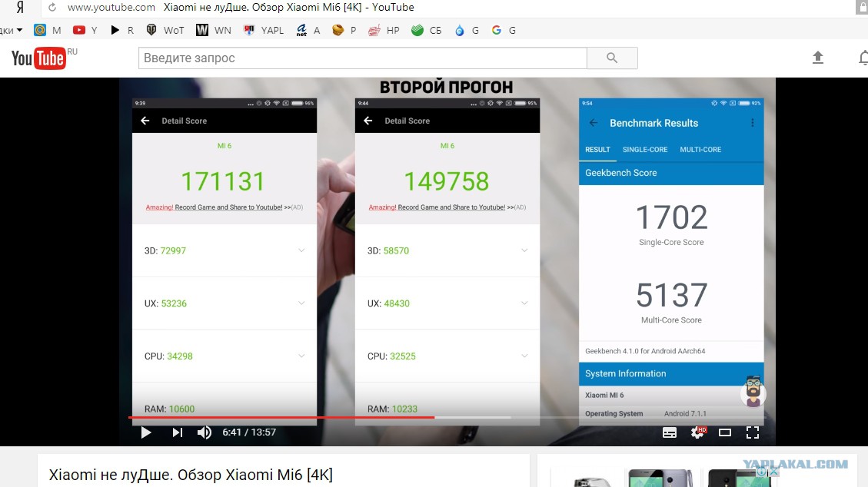
Task: Click the Geekbench Score header
Action: point(671,173)
